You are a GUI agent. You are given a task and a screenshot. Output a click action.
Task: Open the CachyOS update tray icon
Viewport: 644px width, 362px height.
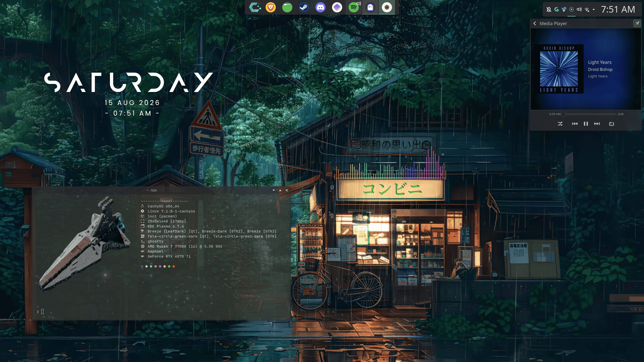click(x=556, y=10)
